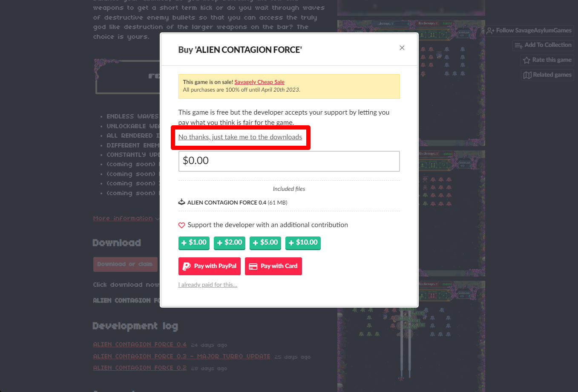Screen dimensions: 578x392
Task: Add $10.00 contribution
Action: (x=303, y=242)
